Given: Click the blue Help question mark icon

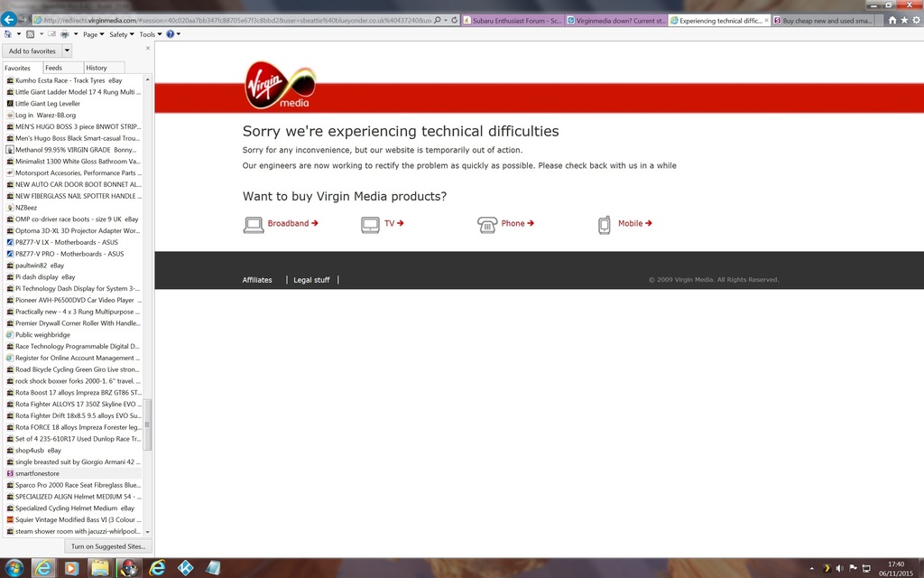Looking at the screenshot, I should (x=171, y=34).
